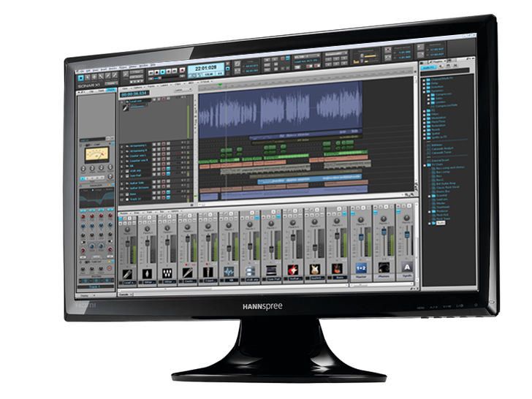Image resolution: width=532 pixels, height=399 pixels.
Task: Click the Loop button in the control bar
Action: pos(237,64)
